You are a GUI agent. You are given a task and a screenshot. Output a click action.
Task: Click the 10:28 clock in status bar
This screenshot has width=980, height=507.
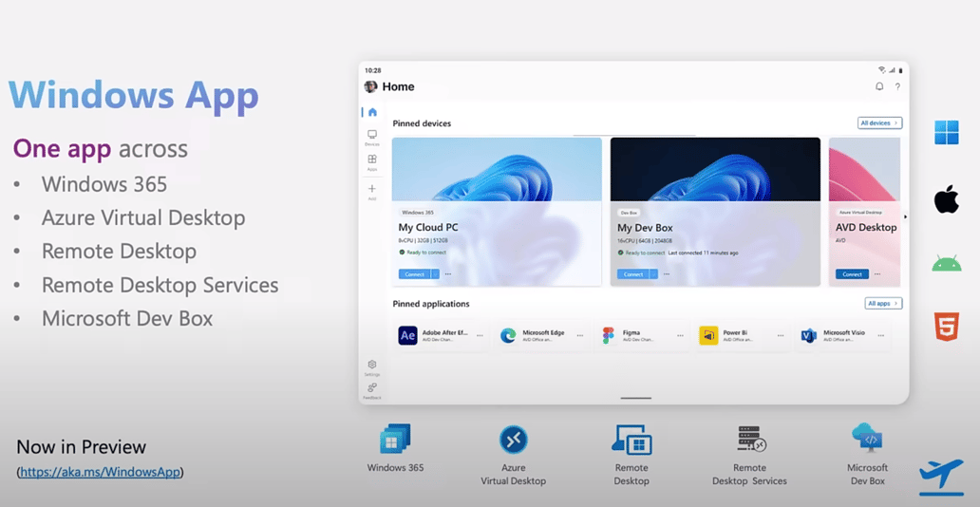372,70
